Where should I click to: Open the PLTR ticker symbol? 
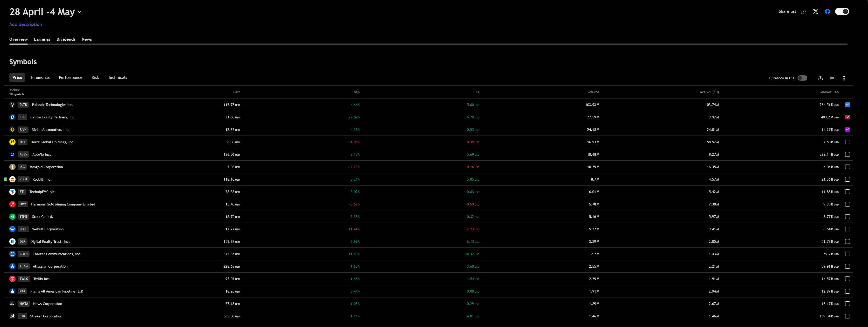tap(23, 105)
